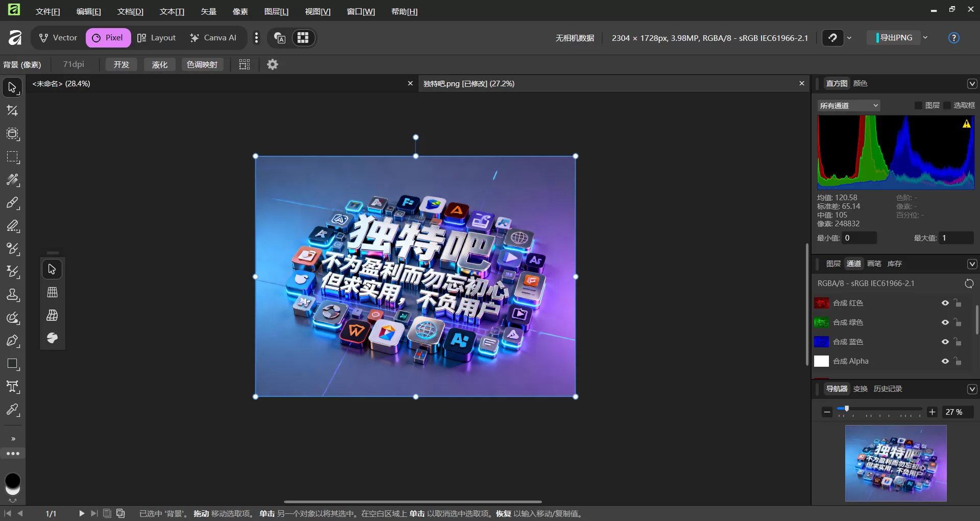Open the 所有通道 channel dropdown
This screenshot has height=521, width=980.
pos(848,105)
